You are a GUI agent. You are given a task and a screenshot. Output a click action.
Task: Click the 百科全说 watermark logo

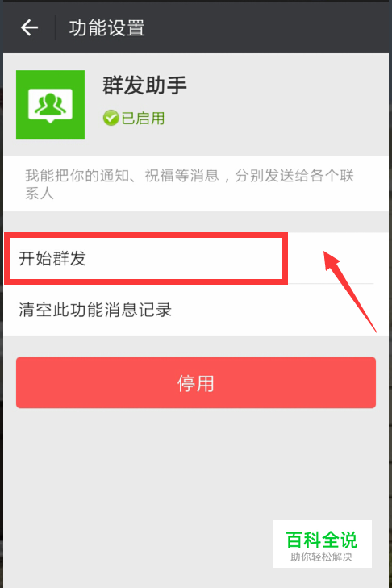(x=322, y=544)
